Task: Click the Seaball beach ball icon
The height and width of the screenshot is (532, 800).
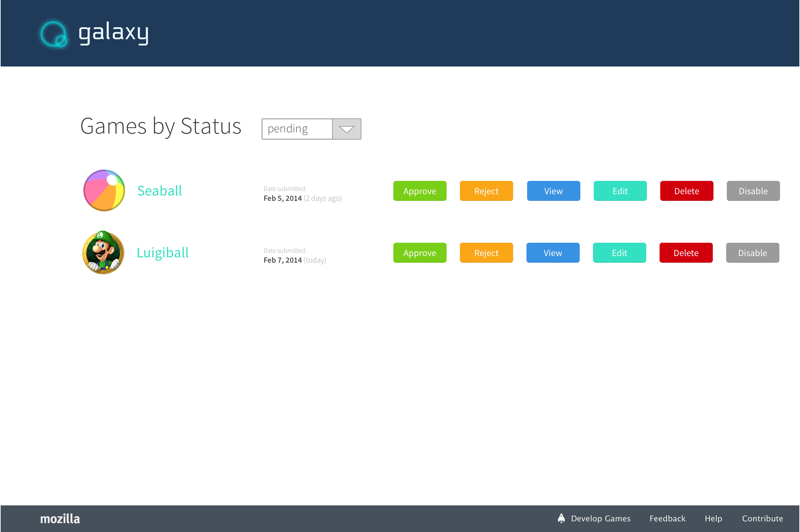Action: (104, 190)
